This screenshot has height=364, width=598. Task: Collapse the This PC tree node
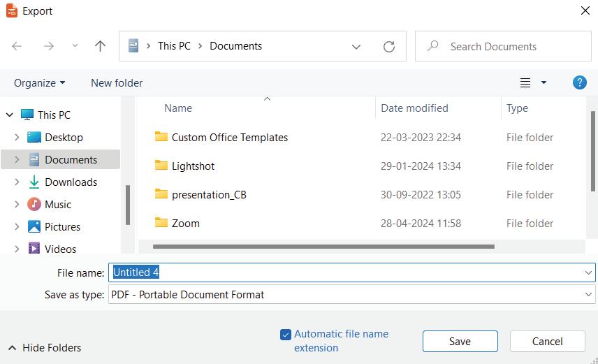pyautogui.click(x=9, y=115)
